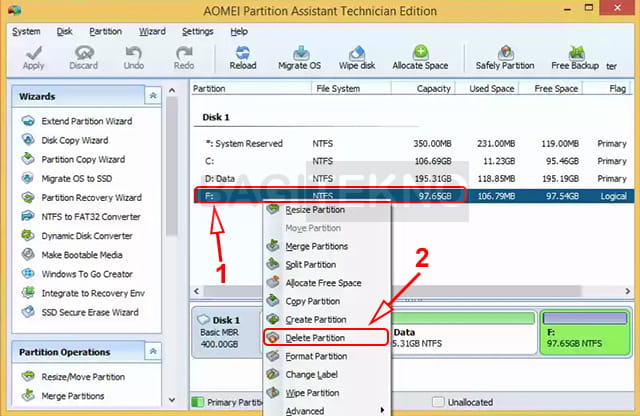Click the Undo toolbar icon
Screen dimensions: 640x416
(133, 58)
